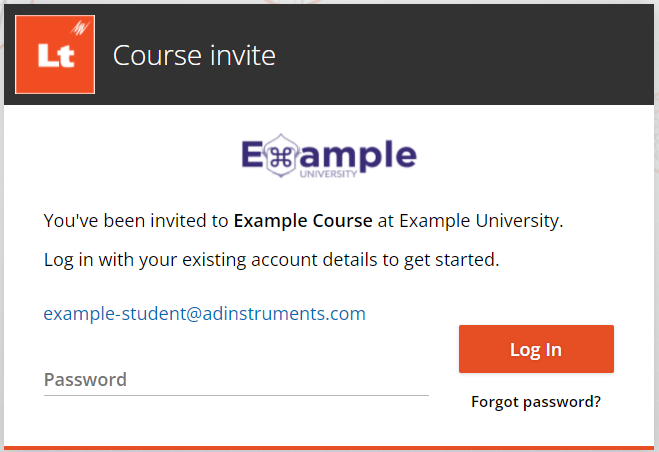Click the white Lt letters in the logo
The height and width of the screenshot is (452, 659).
pos(56,56)
